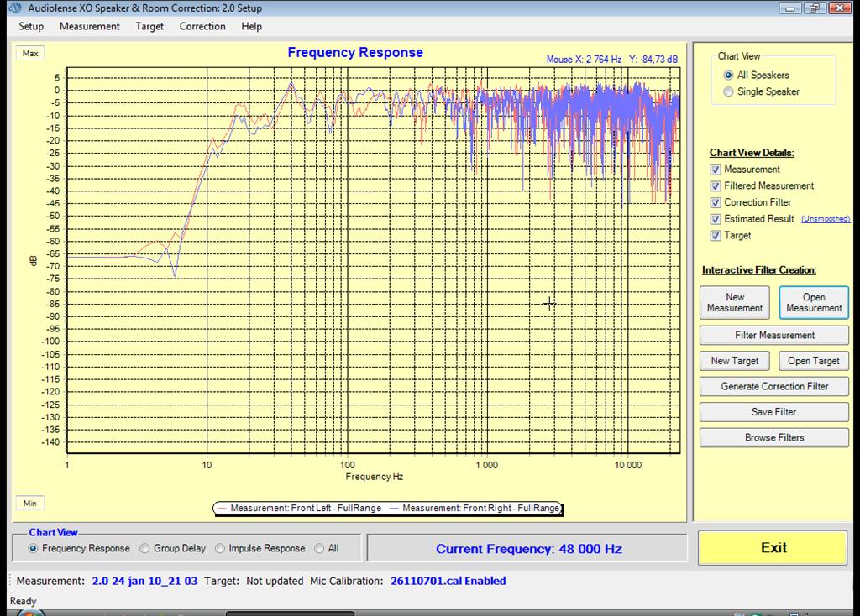Click the Current Frequency 48 000 Hz text
The width and height of the screenshot is (860, 616).
pos(529,549)
